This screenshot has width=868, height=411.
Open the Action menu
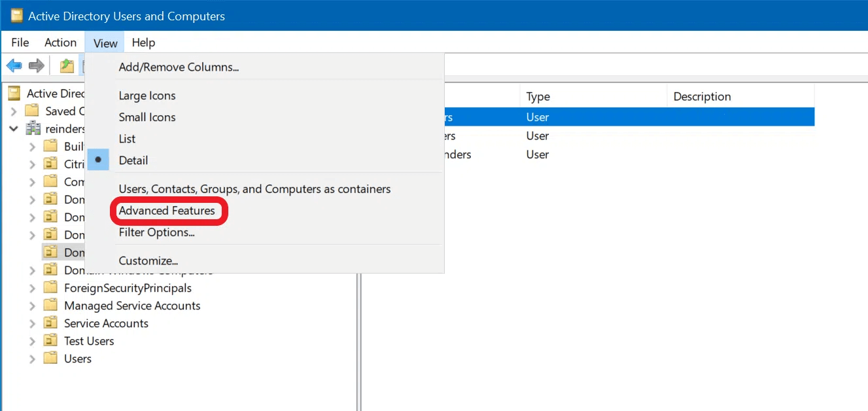tap(60, 42)
